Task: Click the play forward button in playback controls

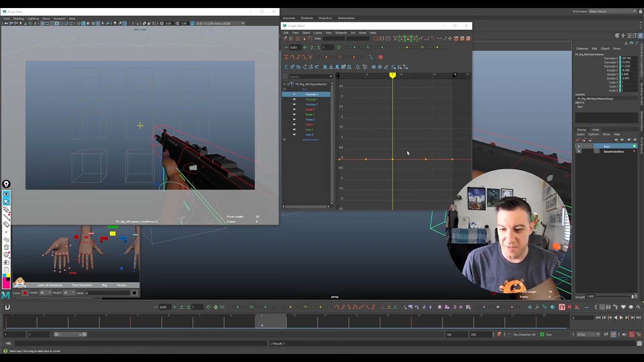Action: (620, 318)
